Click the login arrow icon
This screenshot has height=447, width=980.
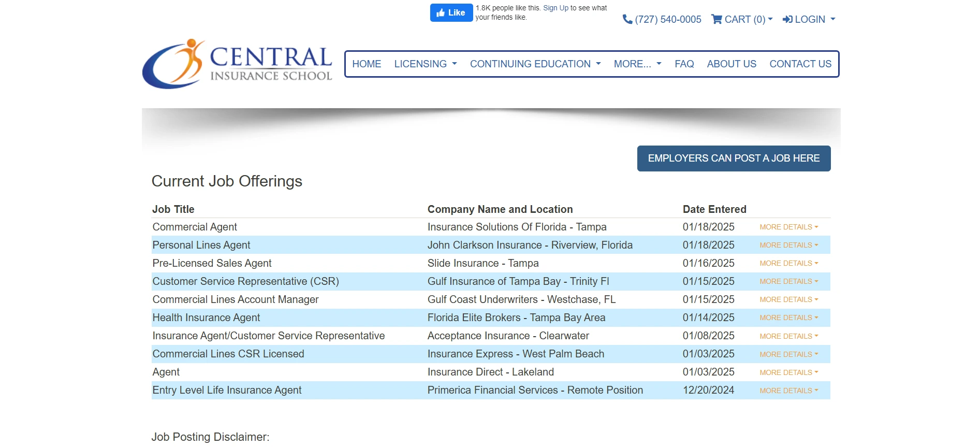pyautogui.click(x=787, y=19)
